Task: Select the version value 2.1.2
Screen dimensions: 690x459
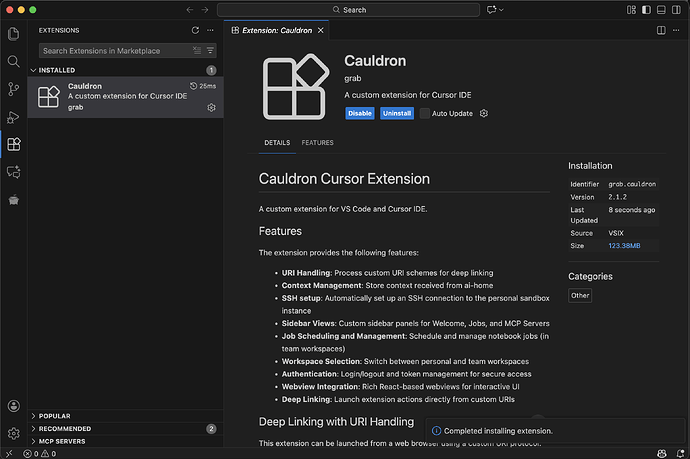Action: pos(617,197)
